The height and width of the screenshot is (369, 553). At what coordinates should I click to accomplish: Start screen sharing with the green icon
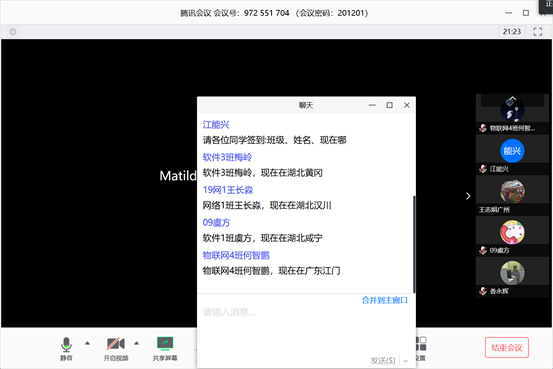pos(165,344)
